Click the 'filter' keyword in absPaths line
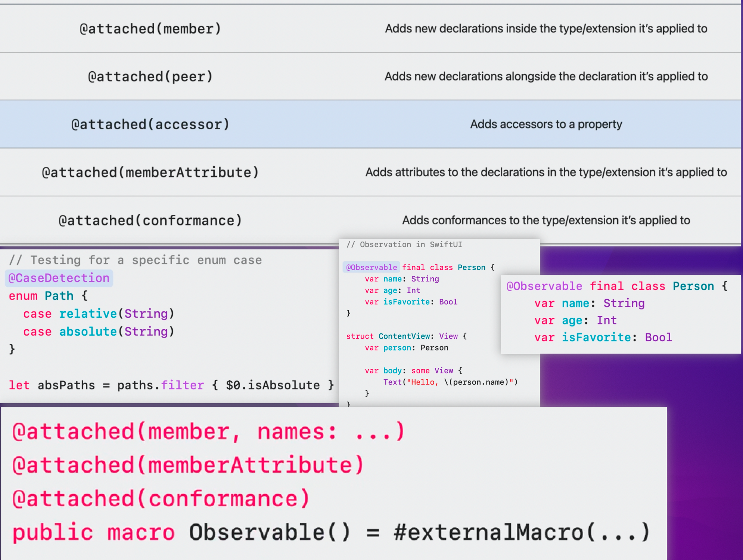The image size is (743, 560). point(182,385)
